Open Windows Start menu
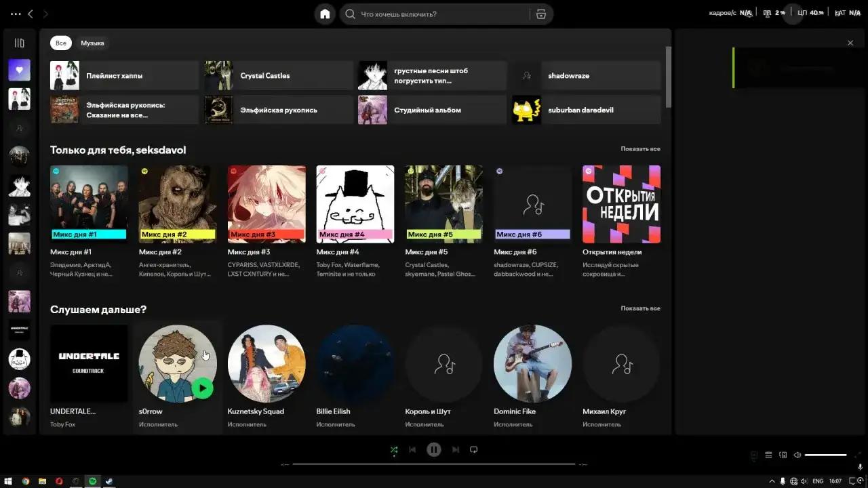 click(x=9, y=481)
